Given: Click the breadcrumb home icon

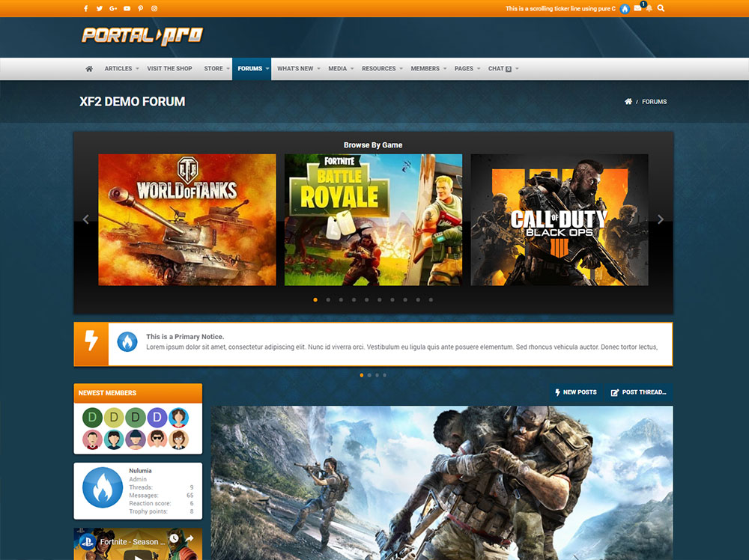Looking at the screenshot, I should (x=628, y=102).
